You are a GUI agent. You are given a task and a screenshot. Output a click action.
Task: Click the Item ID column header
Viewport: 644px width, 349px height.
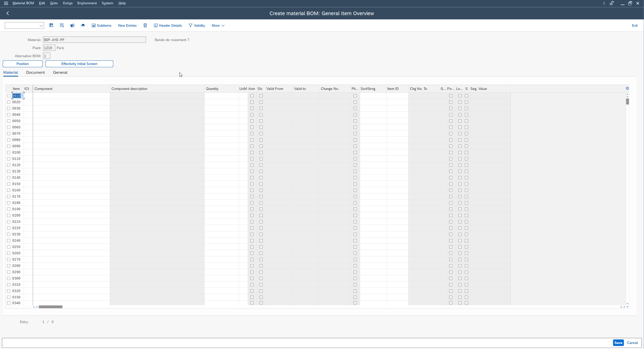pyautogui.click(x=397, y=89)
